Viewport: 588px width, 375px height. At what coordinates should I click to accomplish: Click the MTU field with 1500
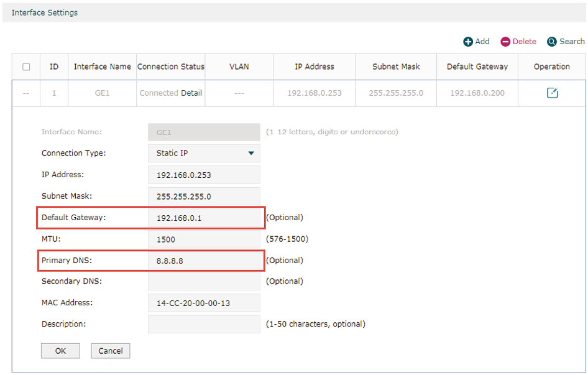coord(204,239)
